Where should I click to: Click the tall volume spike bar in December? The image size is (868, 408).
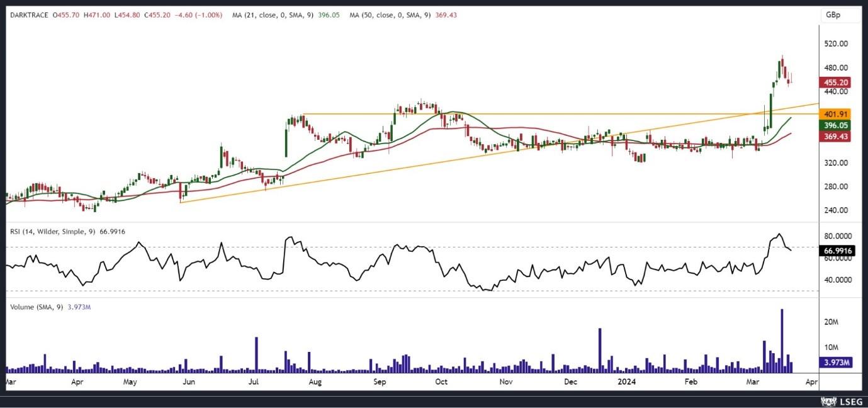[600, 349]
